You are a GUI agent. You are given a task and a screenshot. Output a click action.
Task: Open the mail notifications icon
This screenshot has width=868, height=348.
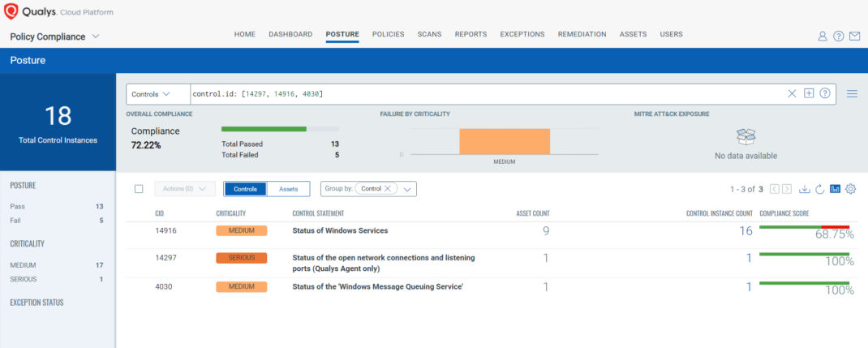[855, 37]
